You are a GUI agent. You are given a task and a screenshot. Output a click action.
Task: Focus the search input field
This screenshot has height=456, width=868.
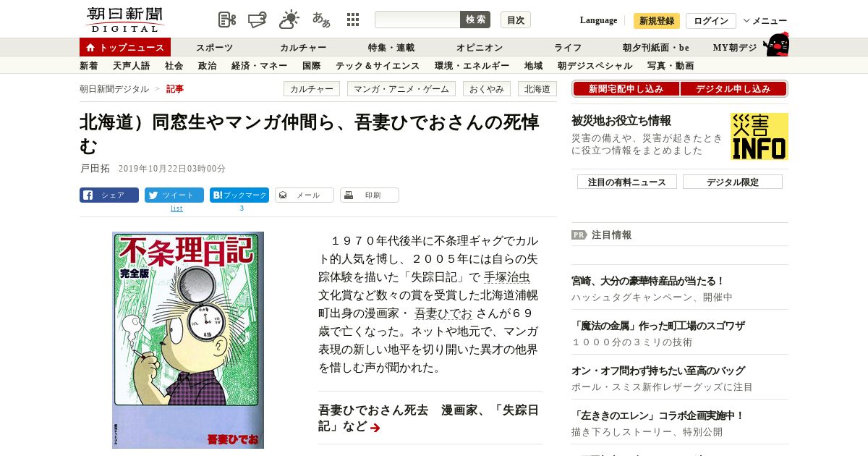point(417,20)
